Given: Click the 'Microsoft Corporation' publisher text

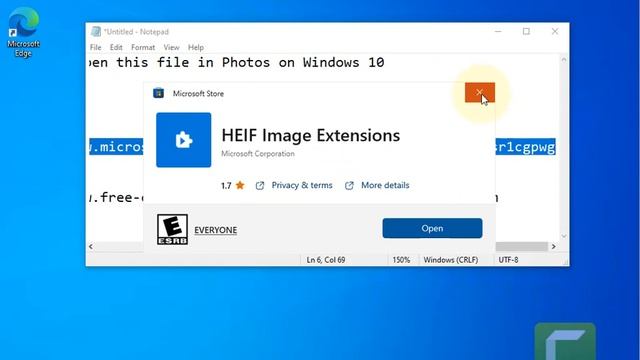Looking at the screenshot, I should coord(258,154).
